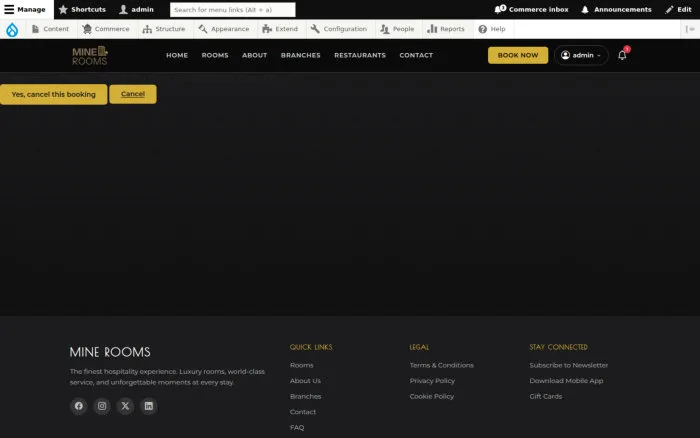Image resolution: width=700 pixels, height=438 pixels.
Task: Open Download Mobile App link
Action: (x=566, y=381)
